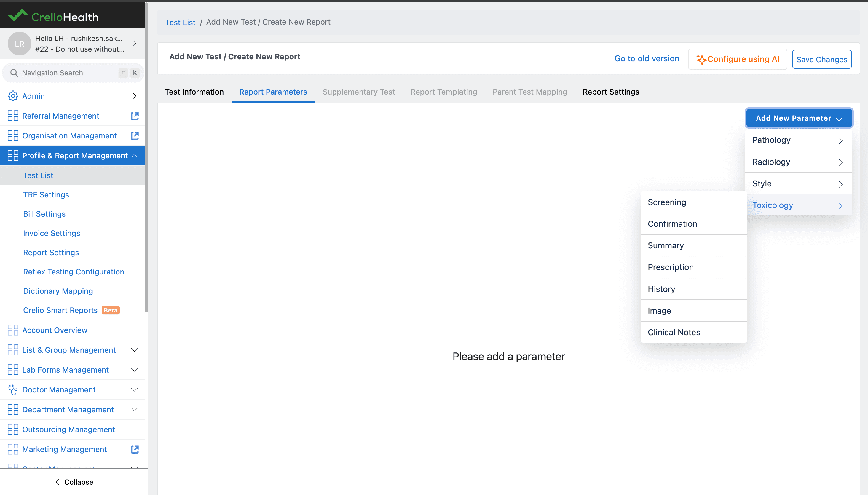Click the CrelioHealth logo
Screen dimensions: 868x495
(x=53, y=16)
